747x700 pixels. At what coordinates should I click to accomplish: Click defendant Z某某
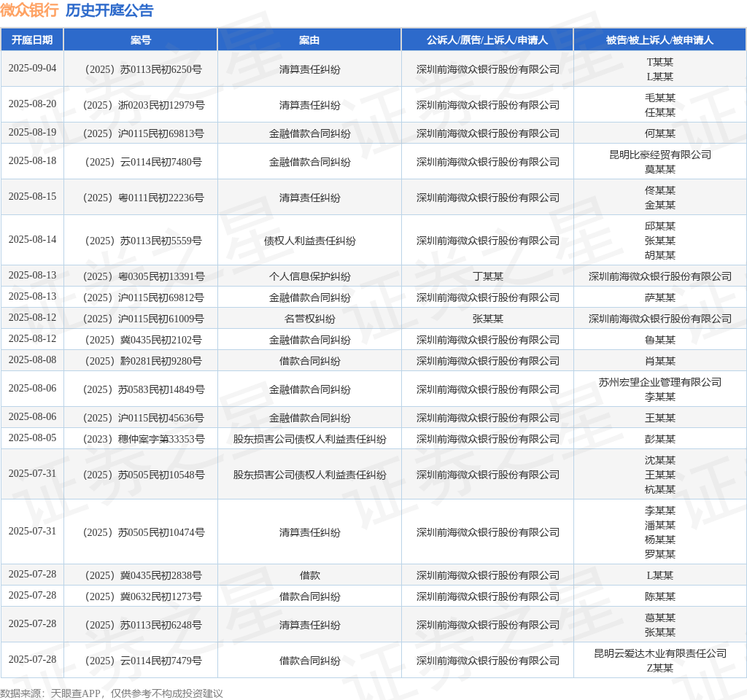pyautogui.click(x=659, y=668)
